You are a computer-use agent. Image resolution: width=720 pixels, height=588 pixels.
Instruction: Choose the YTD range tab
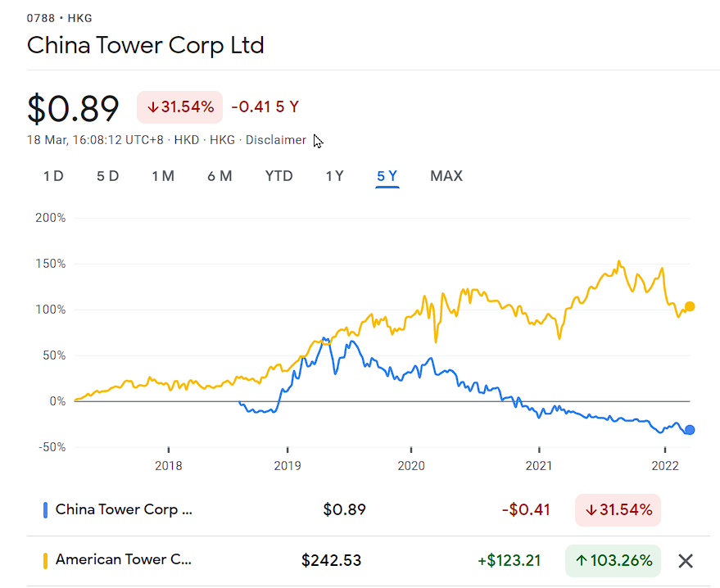pos(278,176)
